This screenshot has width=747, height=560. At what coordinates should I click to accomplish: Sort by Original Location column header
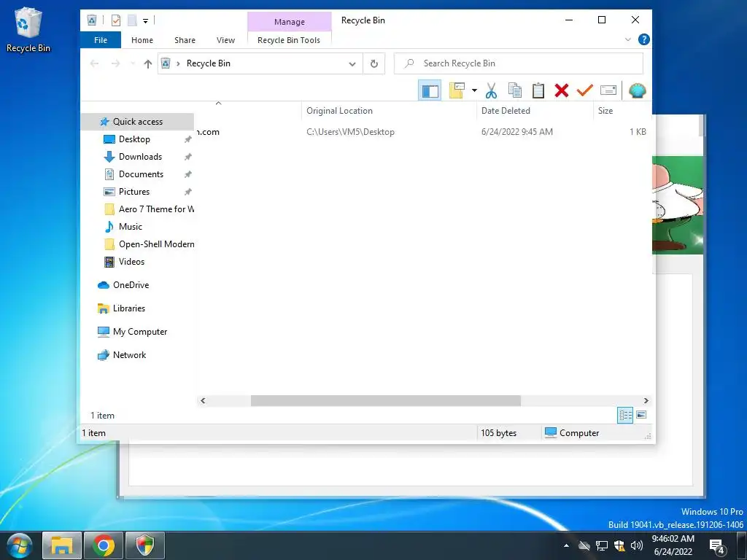[x=390, y=111]
